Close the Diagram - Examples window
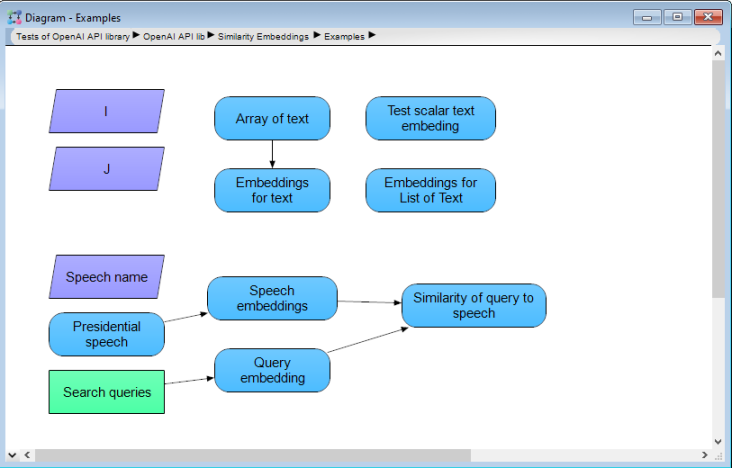 [x=708, y=17]
